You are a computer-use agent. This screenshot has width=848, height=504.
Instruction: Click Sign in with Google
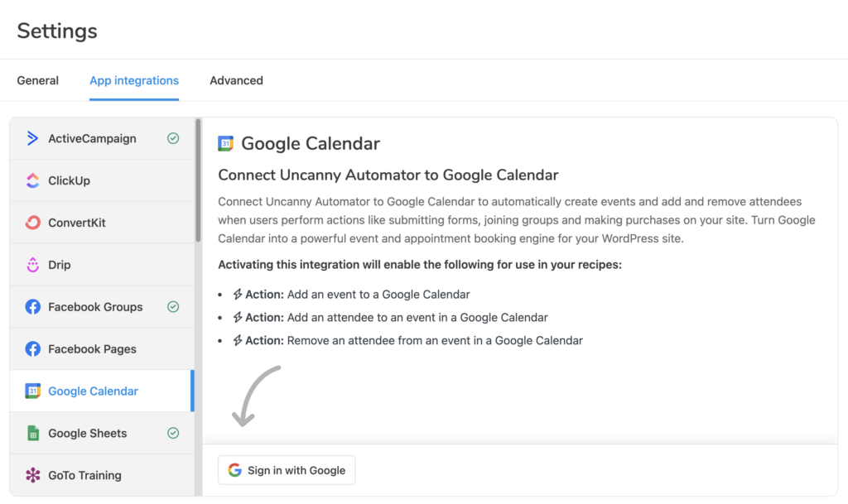pyautogui.click(x=286, y=470)
